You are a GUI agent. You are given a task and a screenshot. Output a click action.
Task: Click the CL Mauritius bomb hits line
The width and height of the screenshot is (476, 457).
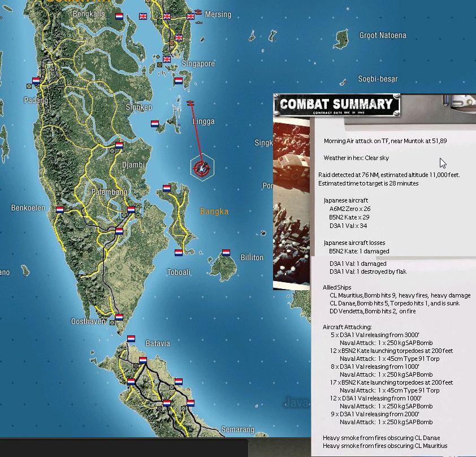click(400, 295)
